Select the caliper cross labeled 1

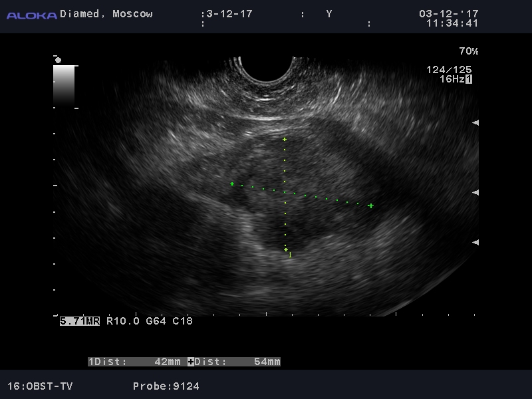coord(286,250)
